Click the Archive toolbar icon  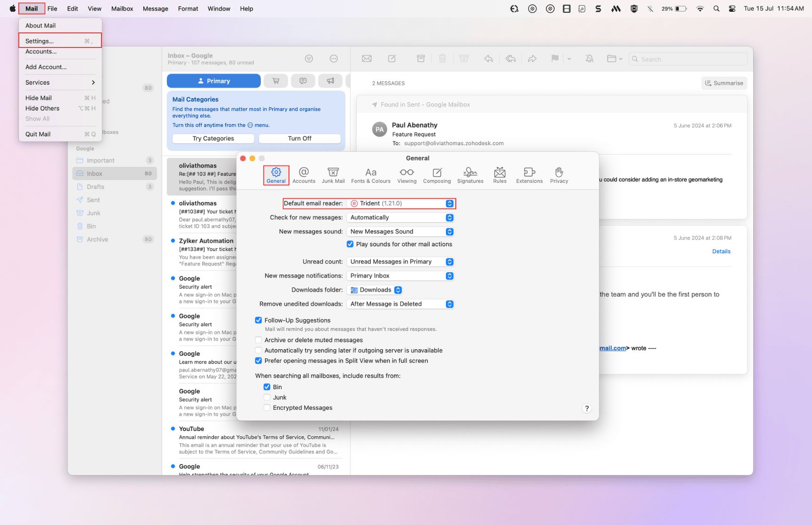[421, 59]
